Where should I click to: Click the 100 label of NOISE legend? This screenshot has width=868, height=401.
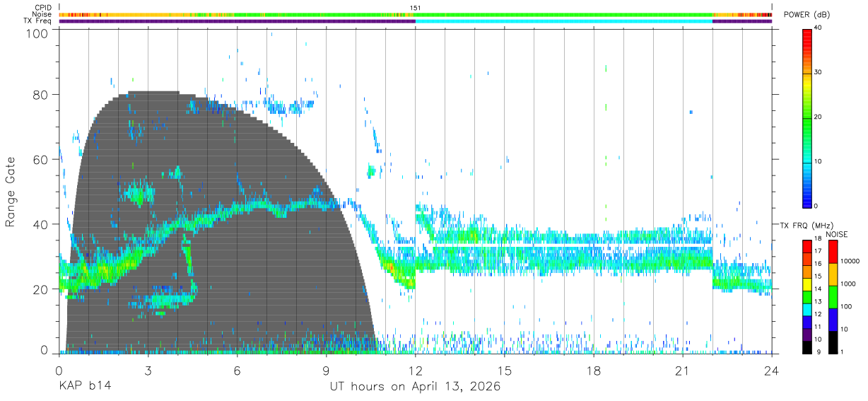coord(847,306)
